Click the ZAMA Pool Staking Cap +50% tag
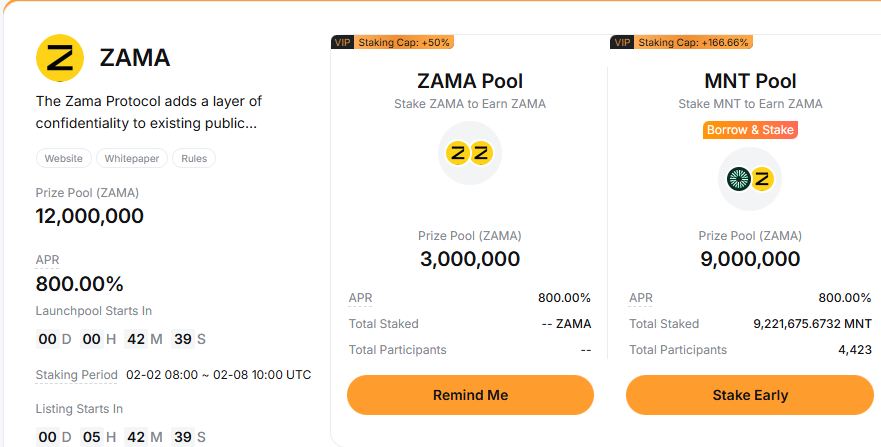Screen dimensions: 881x447 coord(405,42)
